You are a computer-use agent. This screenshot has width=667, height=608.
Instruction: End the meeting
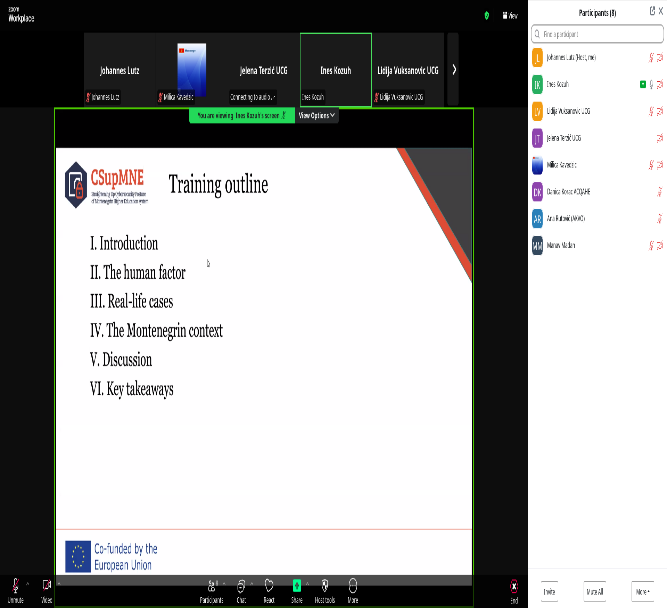pos(514,591)
